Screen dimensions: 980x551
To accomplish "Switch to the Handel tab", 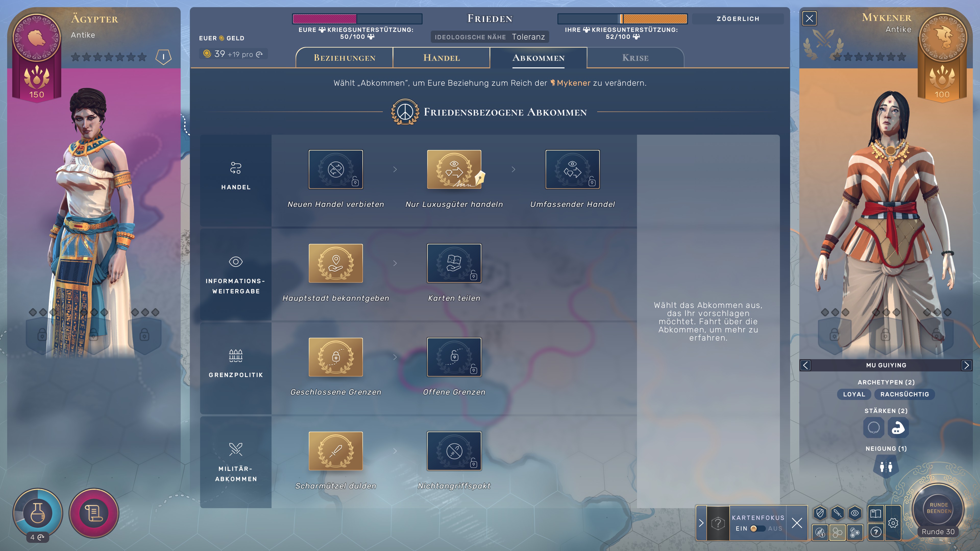I will 441,58.
